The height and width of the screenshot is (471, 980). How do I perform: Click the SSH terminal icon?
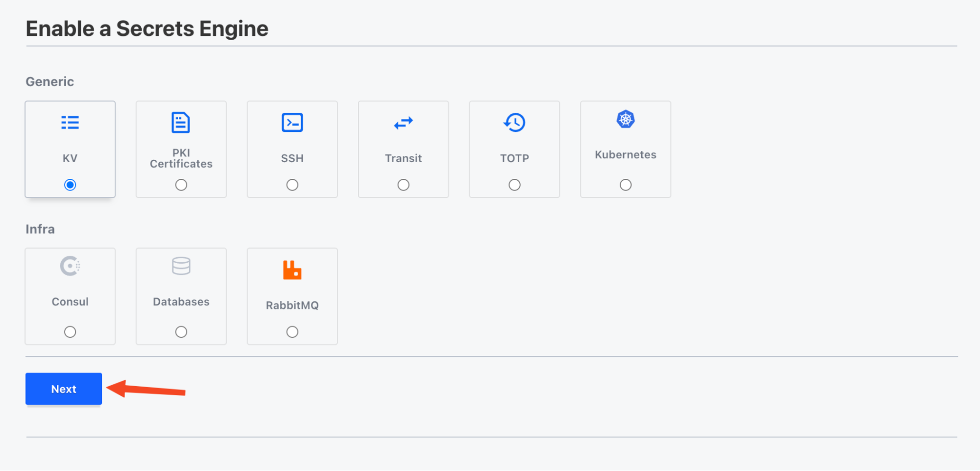(x=292, y=123)
